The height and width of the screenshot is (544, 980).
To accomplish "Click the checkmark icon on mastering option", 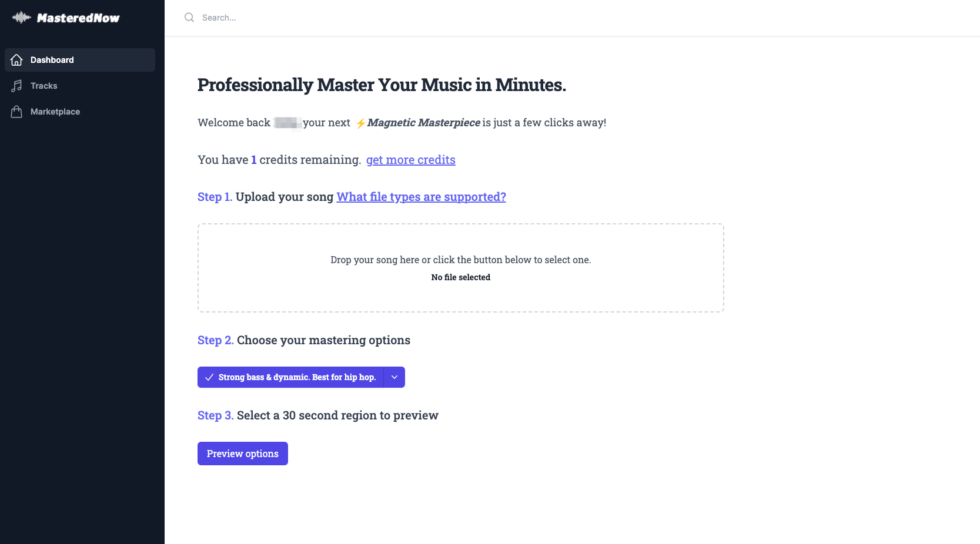I will pyautogui.click(x=209, y=377).
